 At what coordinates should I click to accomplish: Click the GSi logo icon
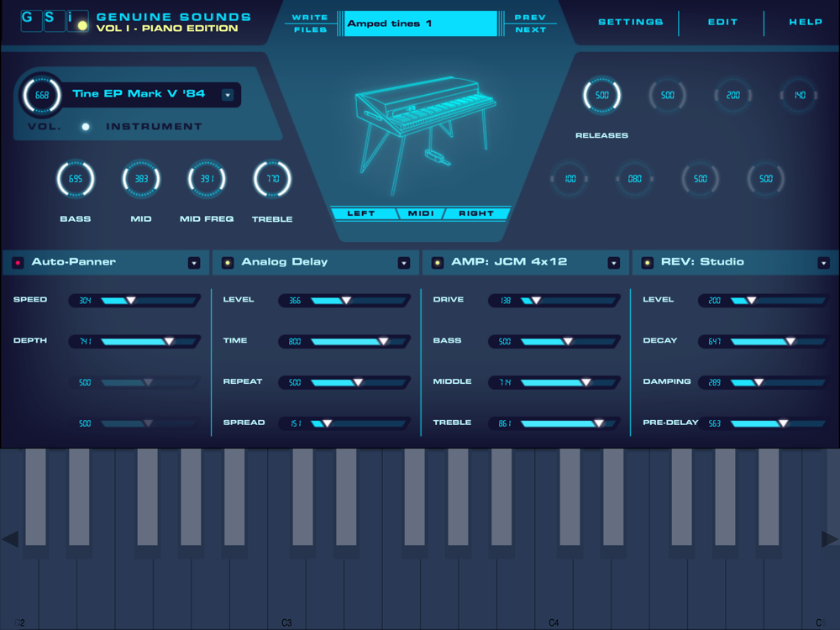click(55, 21)
